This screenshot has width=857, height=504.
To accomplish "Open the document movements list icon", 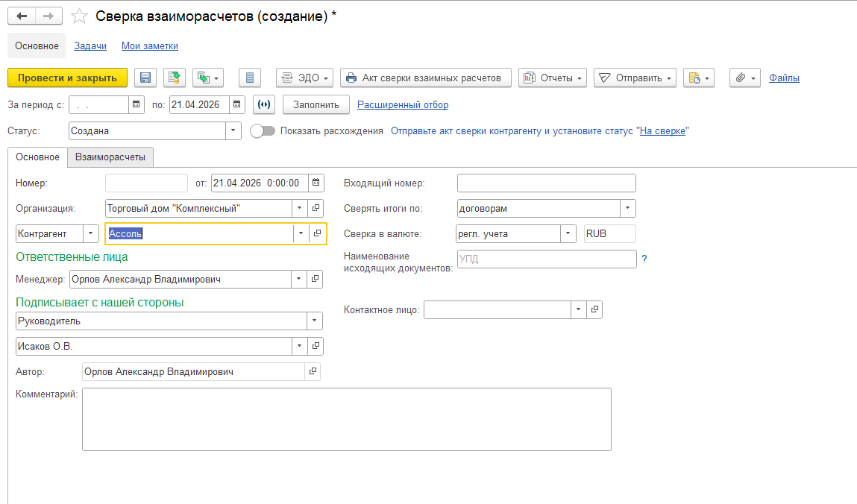I will pos(250,78).
